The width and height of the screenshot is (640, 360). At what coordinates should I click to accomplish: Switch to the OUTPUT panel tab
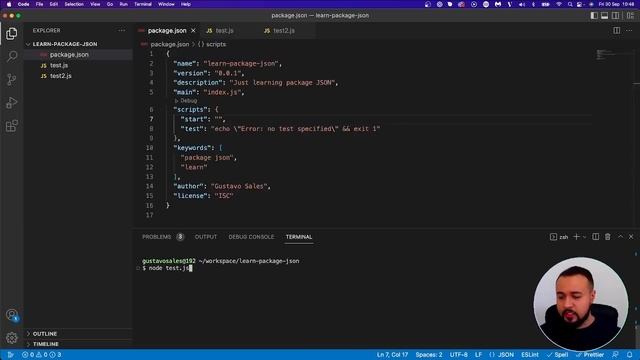point(206,237)
